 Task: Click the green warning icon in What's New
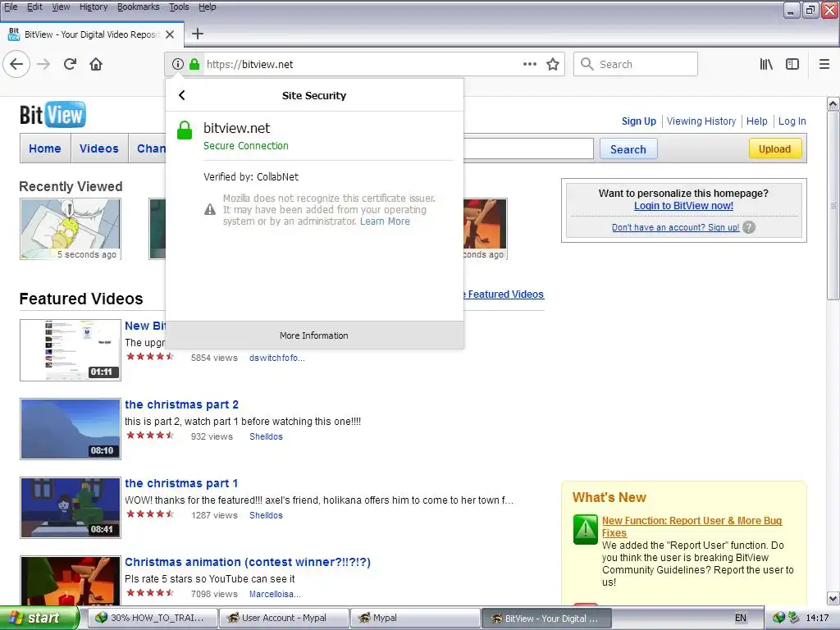586,529
